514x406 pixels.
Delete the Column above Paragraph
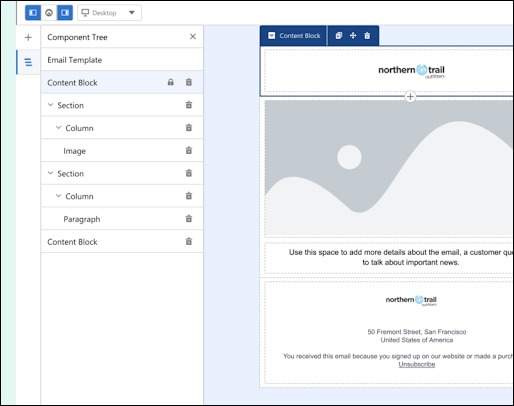189,196
